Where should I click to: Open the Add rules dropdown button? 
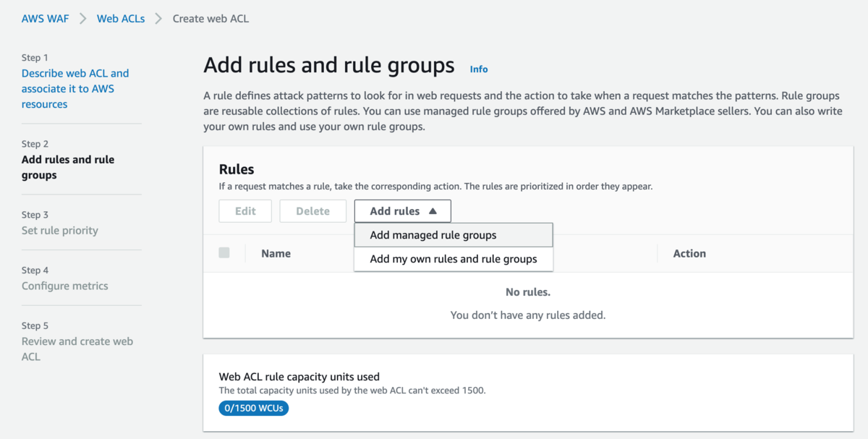[x=402, y=211]
